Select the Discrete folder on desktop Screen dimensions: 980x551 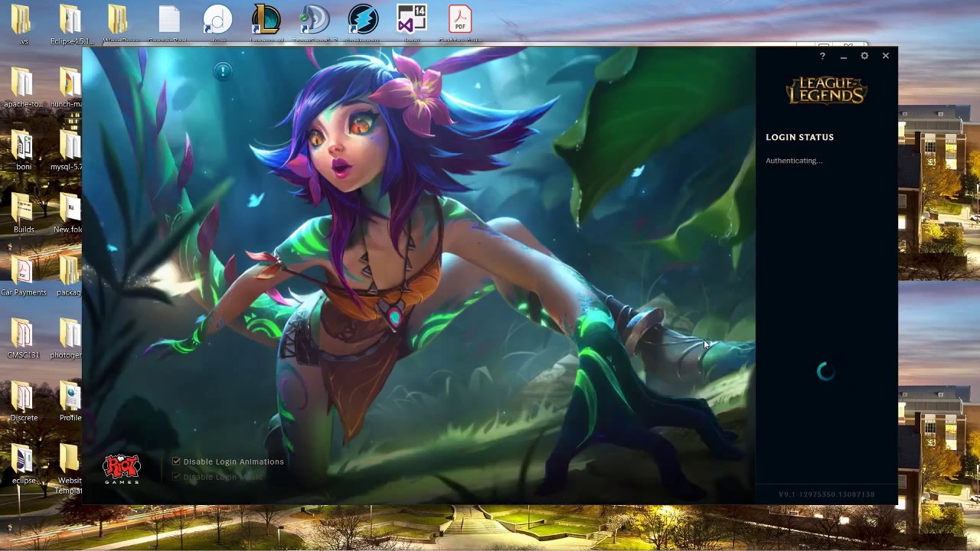(23, 401)
